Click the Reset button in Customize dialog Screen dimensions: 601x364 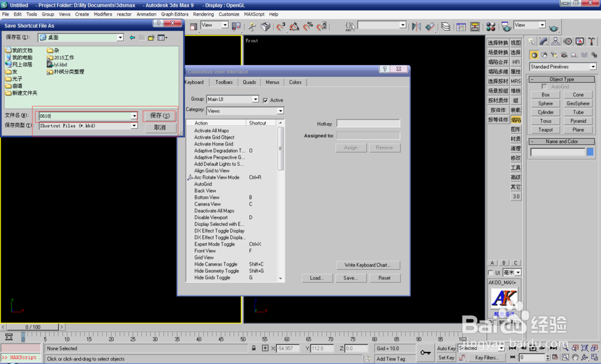pyautogui.click(x=385, y=278)
